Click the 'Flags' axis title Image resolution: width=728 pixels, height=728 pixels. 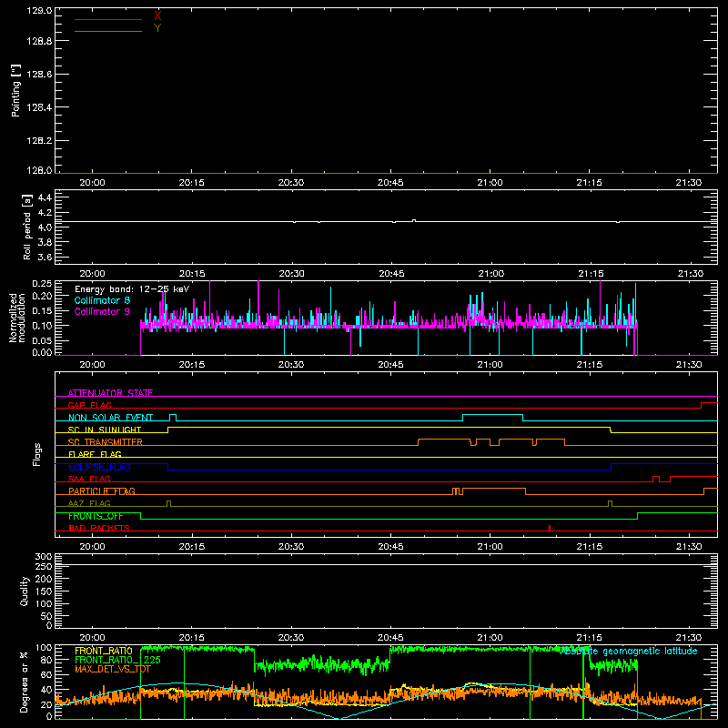(x=36, y=454)
